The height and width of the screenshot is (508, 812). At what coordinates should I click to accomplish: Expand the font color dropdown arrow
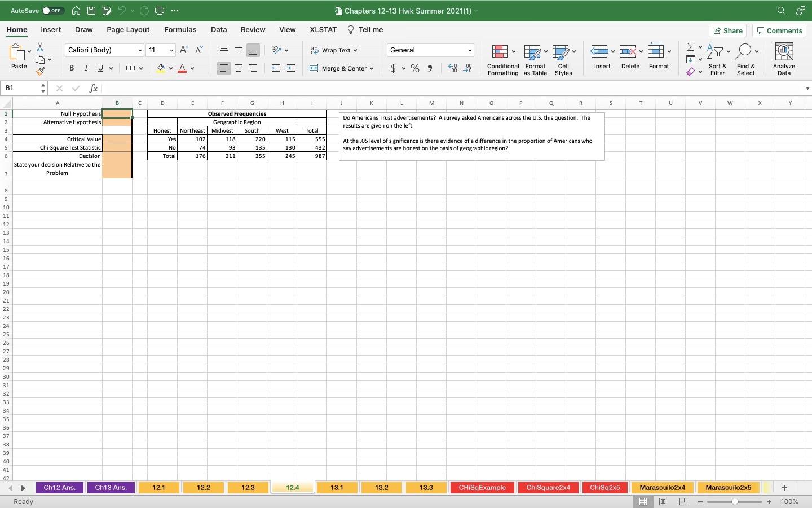pos(192,69)
